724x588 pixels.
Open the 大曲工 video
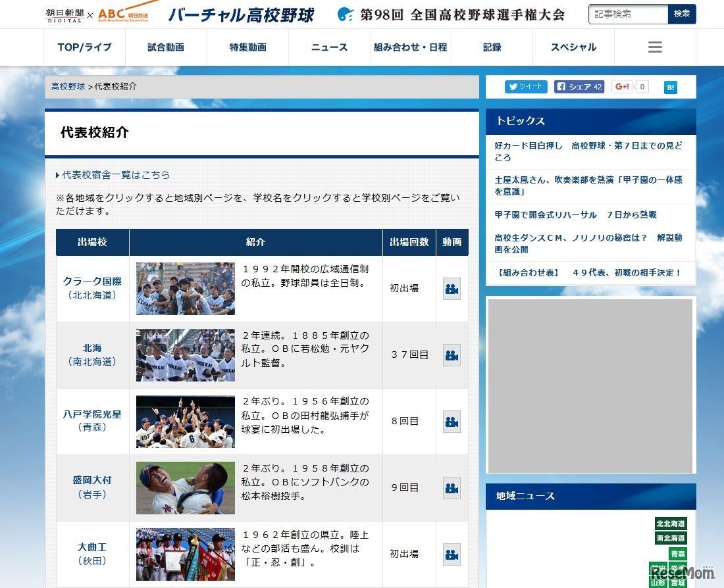(x=452, y=554)
